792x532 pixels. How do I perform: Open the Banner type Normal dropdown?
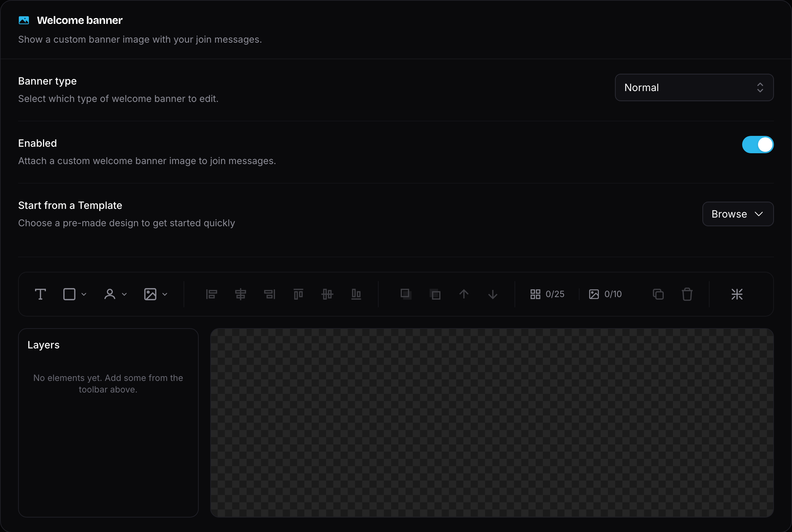694,87
